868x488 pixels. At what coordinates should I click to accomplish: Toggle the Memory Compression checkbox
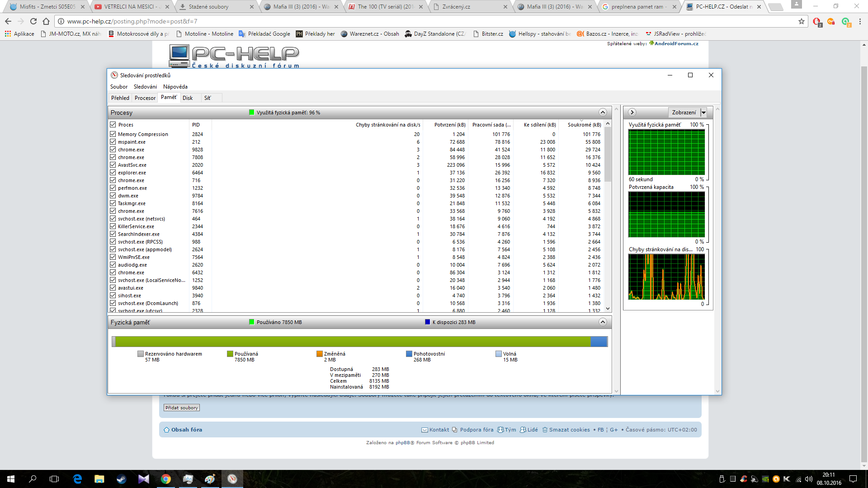[x=113, y=134]
